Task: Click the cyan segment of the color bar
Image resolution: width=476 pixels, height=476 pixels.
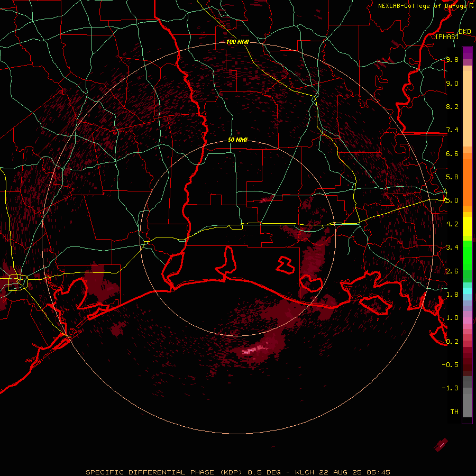Action: pyautogui.click(x=467, y=291)
